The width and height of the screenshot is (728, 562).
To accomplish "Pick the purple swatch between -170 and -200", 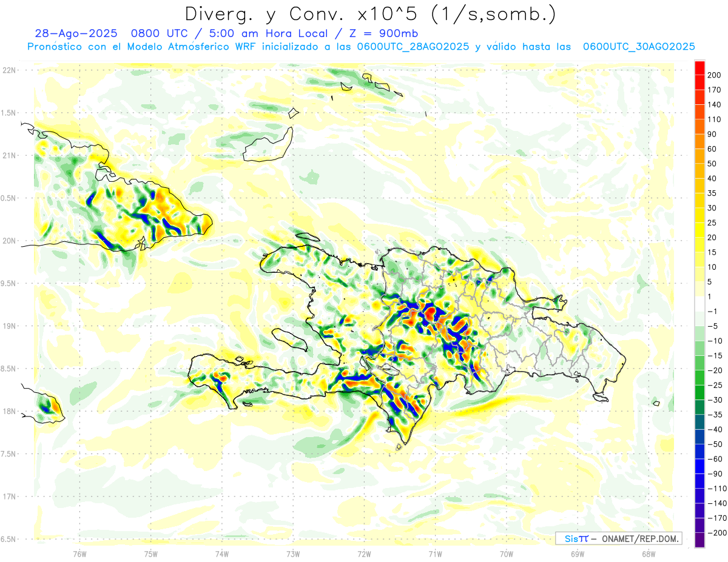I will [699, 526].
